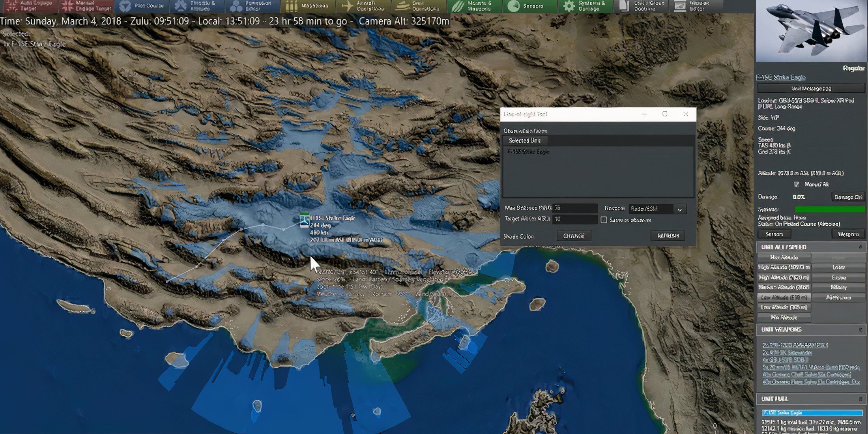This screenshot has width=868, height=434.
Task: Open the Formation Editor
Action: point(253,6)
